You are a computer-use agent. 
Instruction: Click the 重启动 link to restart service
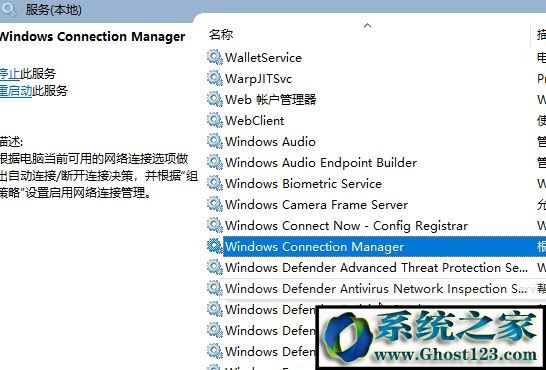click(x=16, y=90)
